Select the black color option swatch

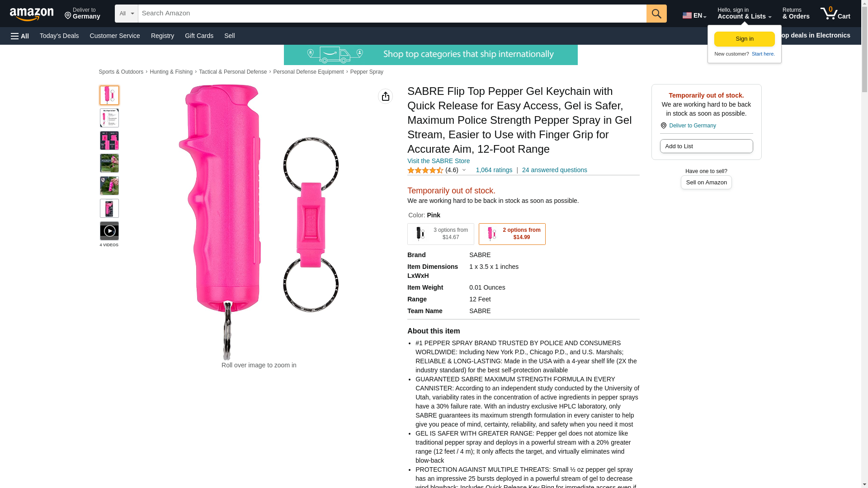[441, 234]
